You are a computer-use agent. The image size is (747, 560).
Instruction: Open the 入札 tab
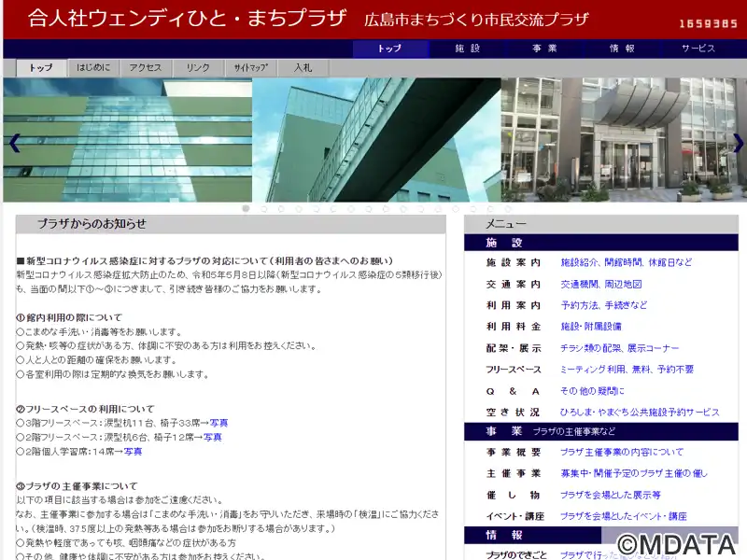[x=303, y=67]
